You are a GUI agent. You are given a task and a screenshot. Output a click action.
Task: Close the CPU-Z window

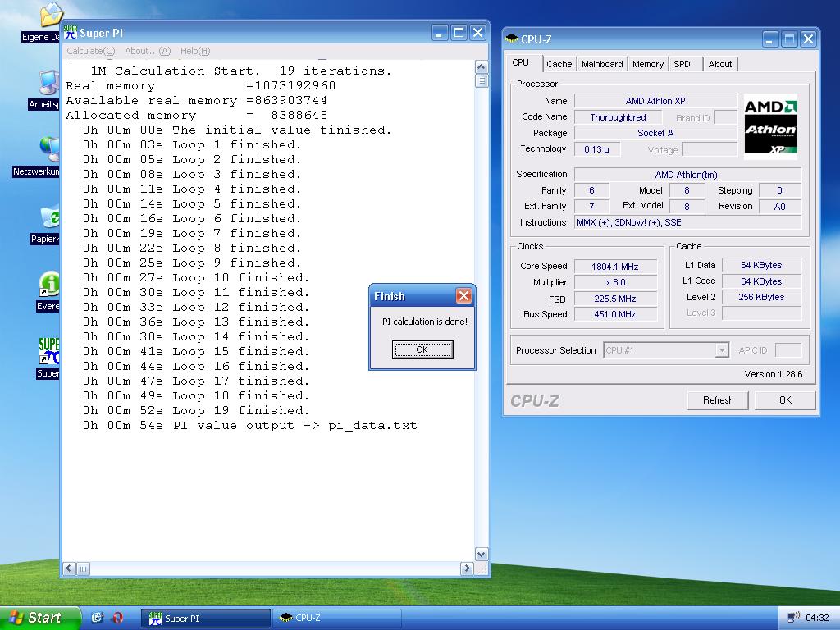tap(808, 39)
